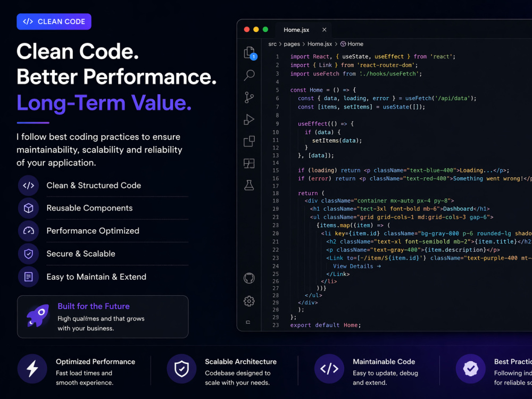Click the Maintainable Code heading
The image size is (532, 399).
[x=384, y=362]
